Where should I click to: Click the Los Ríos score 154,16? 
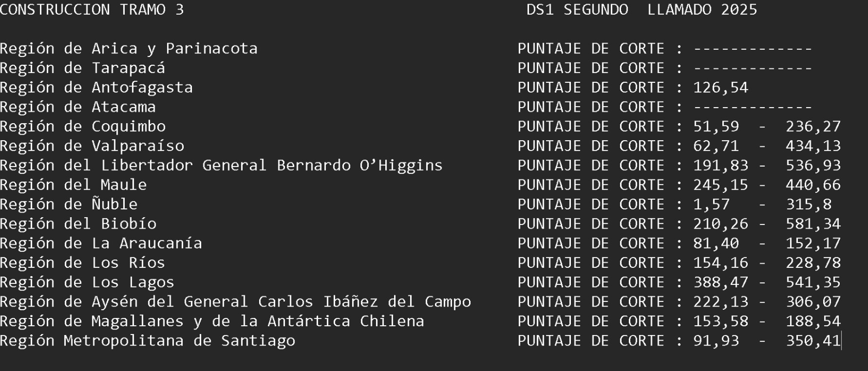tap(720, 263)
